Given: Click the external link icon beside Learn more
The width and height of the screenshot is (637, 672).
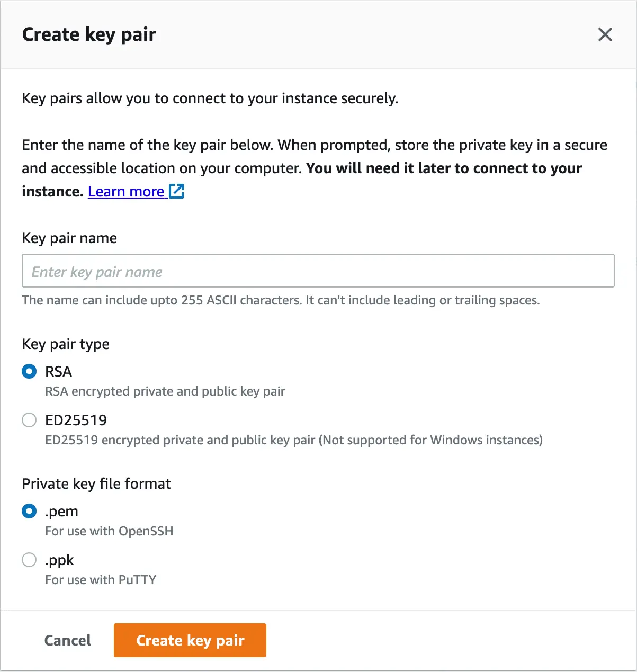Looking at the screenshot, I should coord(177,191).
